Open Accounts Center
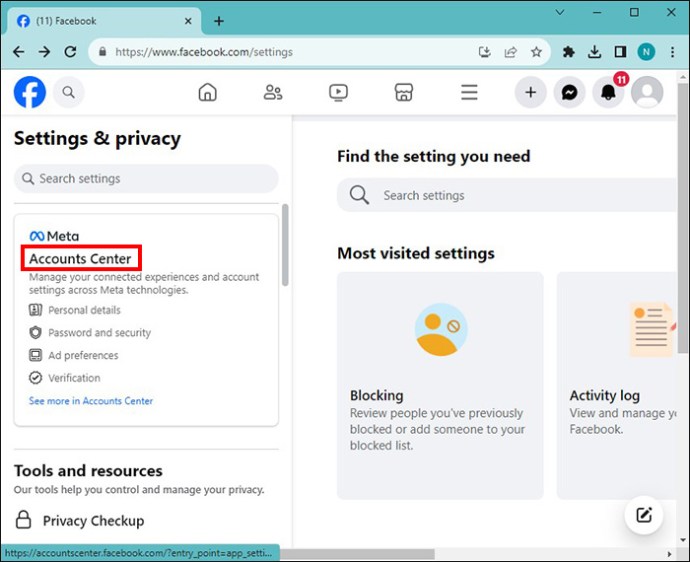 pos(80,258)
